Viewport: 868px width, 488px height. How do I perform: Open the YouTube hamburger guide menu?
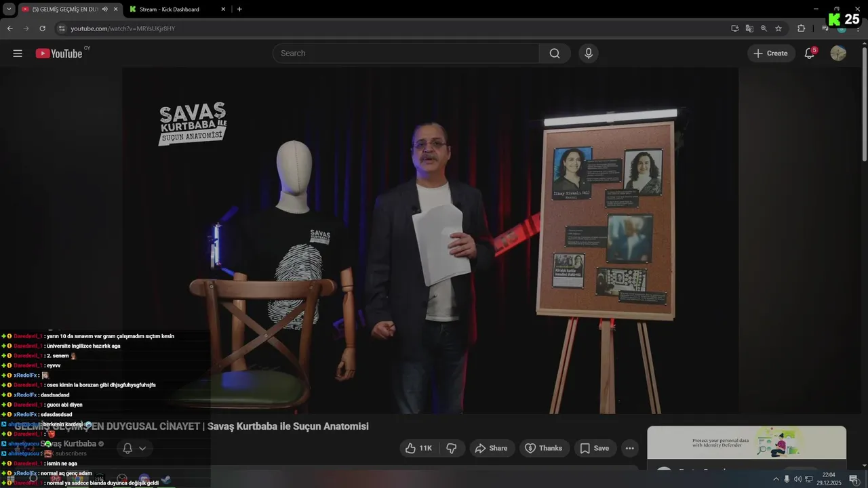18,54
